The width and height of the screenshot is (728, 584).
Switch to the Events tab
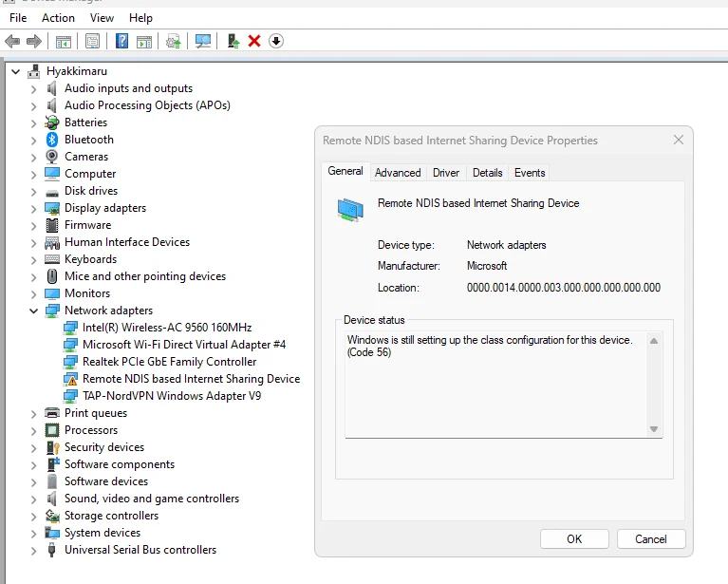click(x=530, y=173)
